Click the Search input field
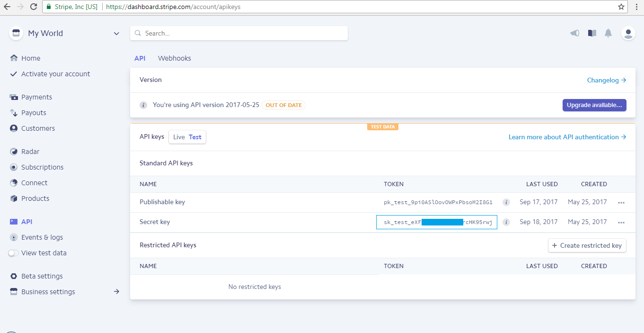Screen dimensions: 644x333 tap(239, 33)
